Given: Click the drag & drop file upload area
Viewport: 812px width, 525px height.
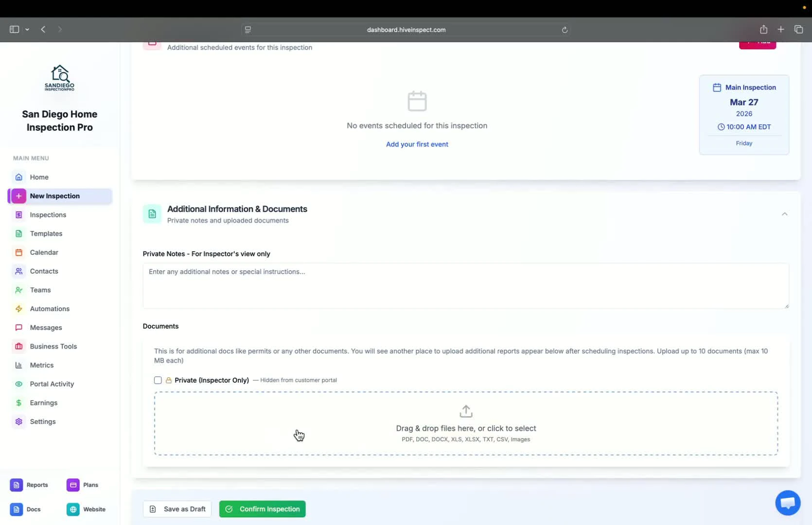Looking at the screenshot, I should 466,423.
